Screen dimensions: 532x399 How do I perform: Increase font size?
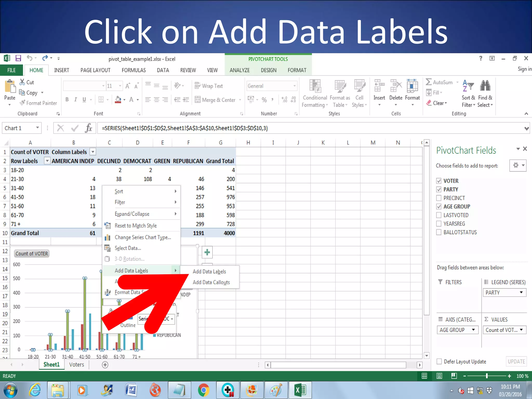pyautogui.click(x=128, y=86)
